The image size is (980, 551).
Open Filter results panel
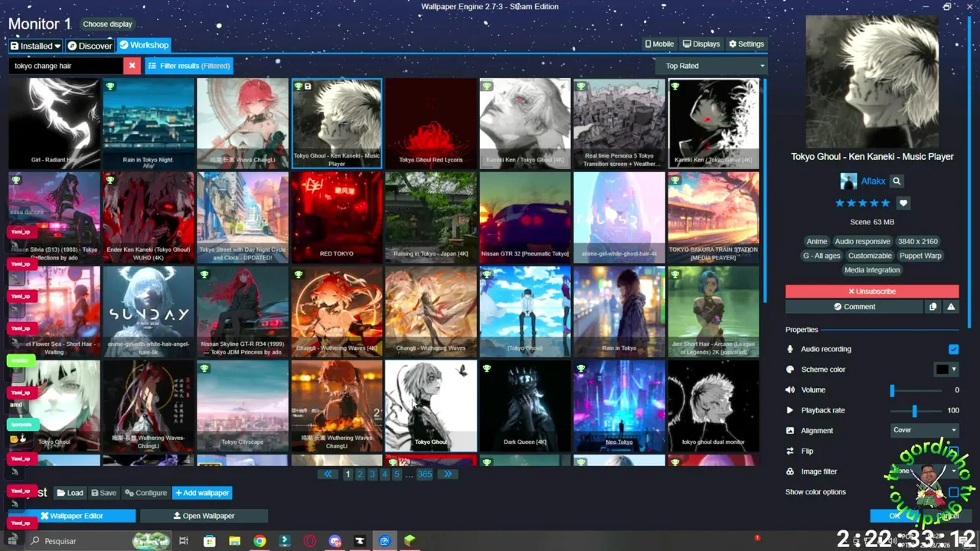[x=189, y=66]
